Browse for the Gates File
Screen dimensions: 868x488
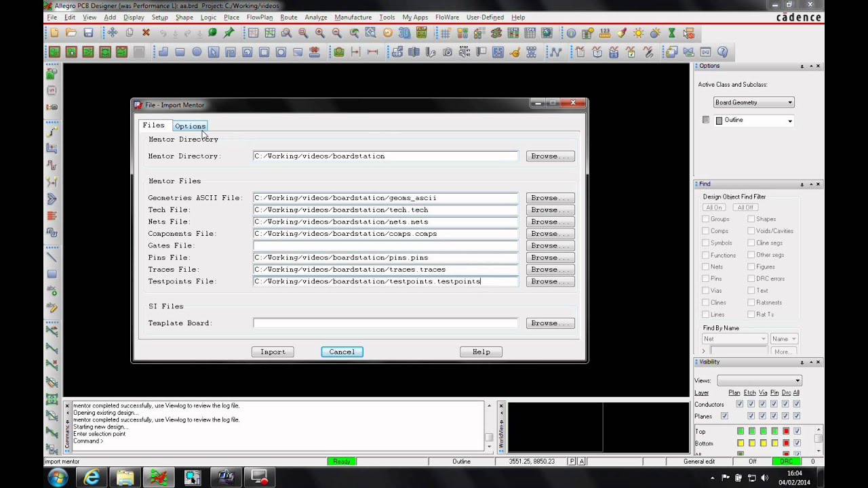[x=550, y=245]
